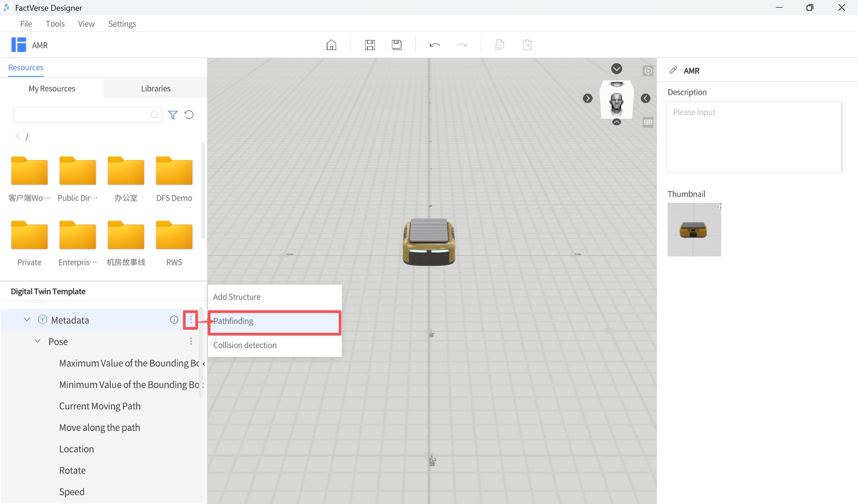The height and width of the screenshot is (504, 858).
Task: Click the edit pencil icon next to AMR
Action: (x=673, y=70)
